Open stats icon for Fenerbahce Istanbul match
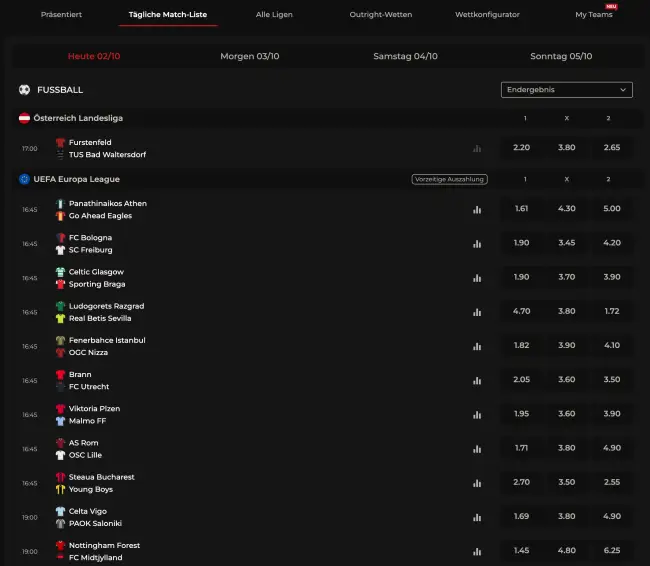This screenshot has height=566, width=650. [477, 346]
